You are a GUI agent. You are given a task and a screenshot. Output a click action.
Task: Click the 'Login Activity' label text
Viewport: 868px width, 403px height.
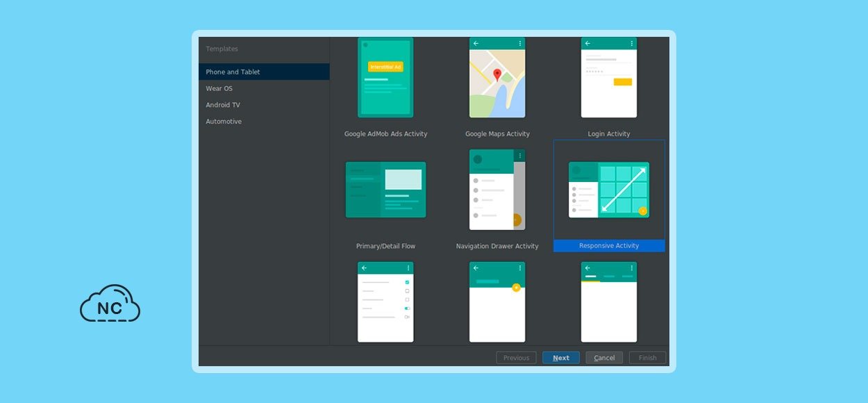tap(609, 134)
